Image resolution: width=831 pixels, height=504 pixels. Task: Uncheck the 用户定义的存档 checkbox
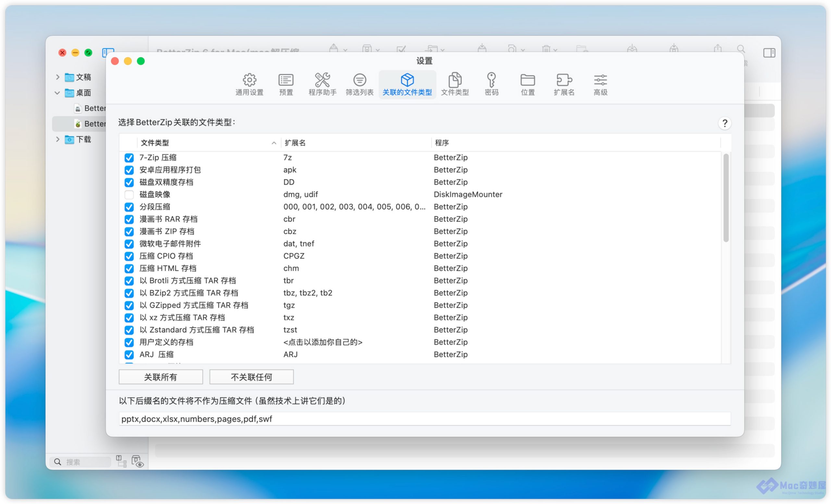pyautogui.click(x=129, y=342)
